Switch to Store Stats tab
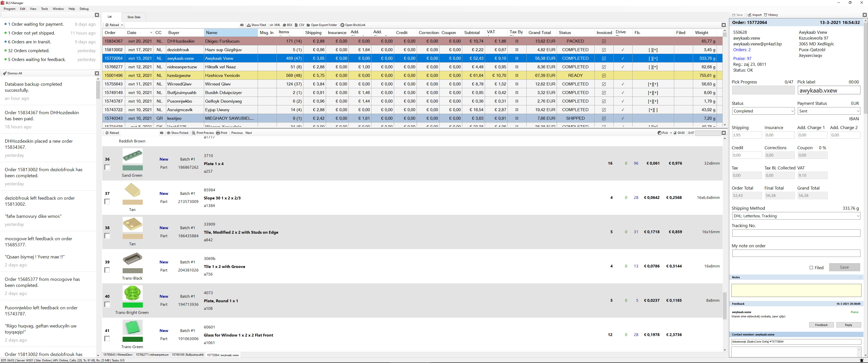The height and width of the screenshot is (363, 868). (134, 17)
